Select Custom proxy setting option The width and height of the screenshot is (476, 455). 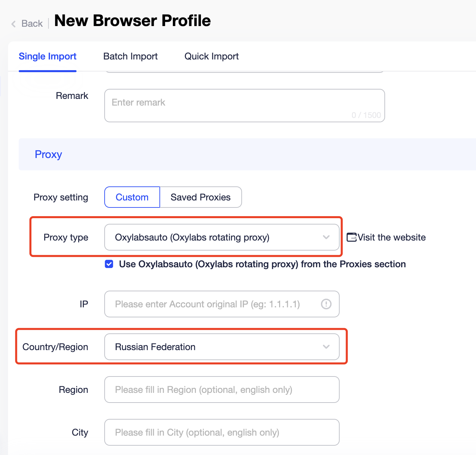click(x=132, y=197)
